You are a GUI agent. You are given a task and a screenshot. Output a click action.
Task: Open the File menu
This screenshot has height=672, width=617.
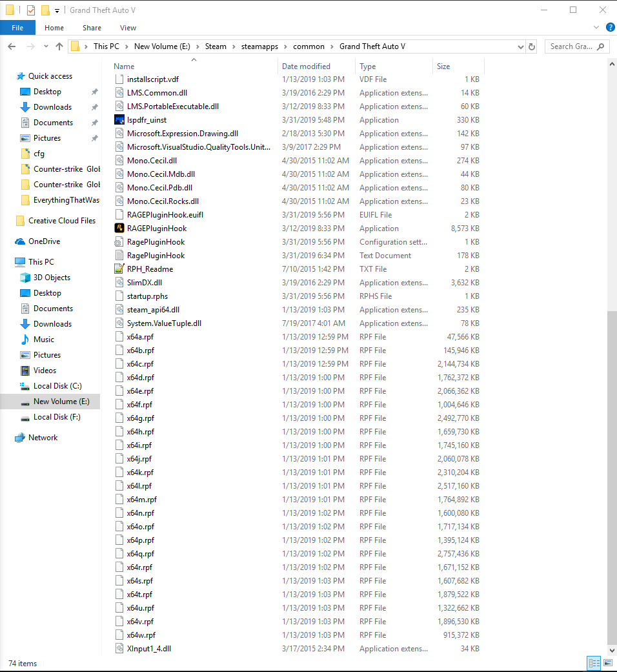pyautogui.click(x=17, y=28)
